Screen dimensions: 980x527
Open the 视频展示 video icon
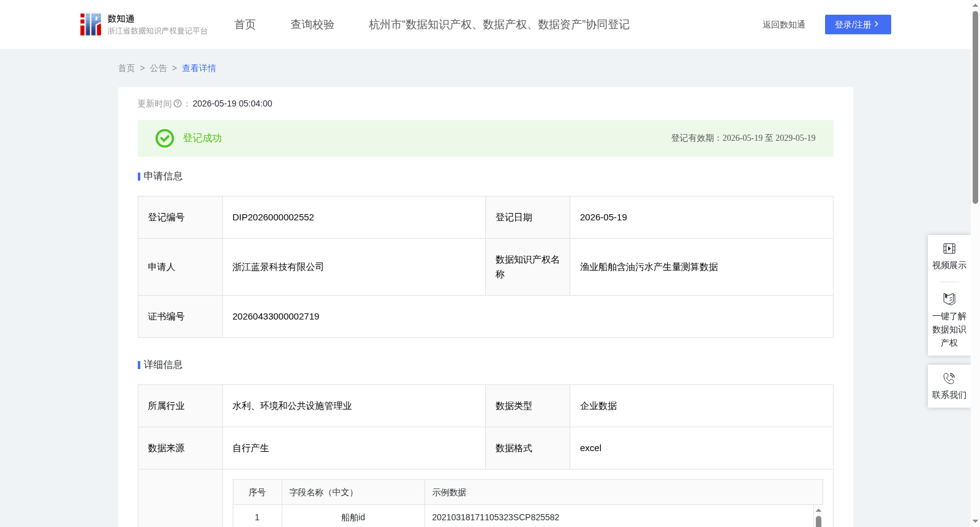949,249
